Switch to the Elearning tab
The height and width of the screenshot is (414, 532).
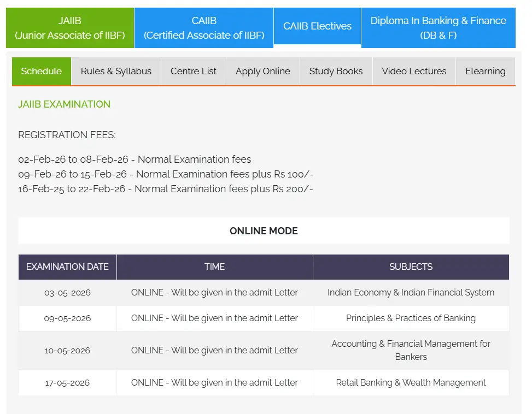tap(485, 72)
